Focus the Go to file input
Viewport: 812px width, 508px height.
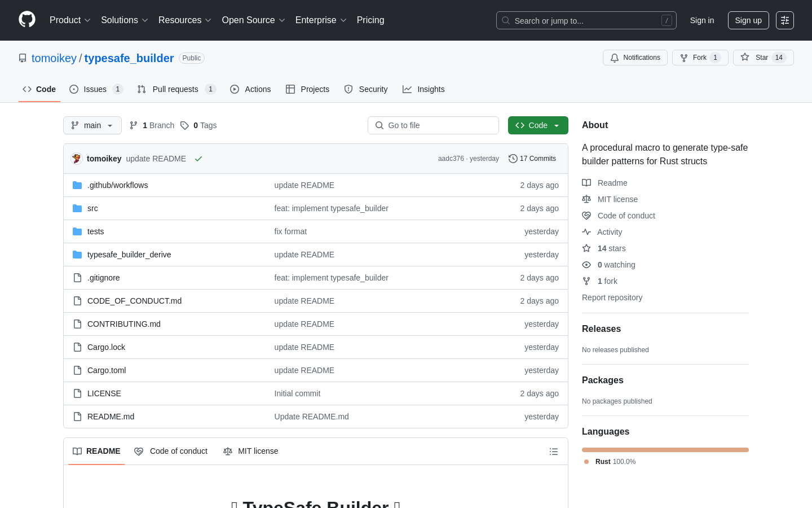click(433, 125)
